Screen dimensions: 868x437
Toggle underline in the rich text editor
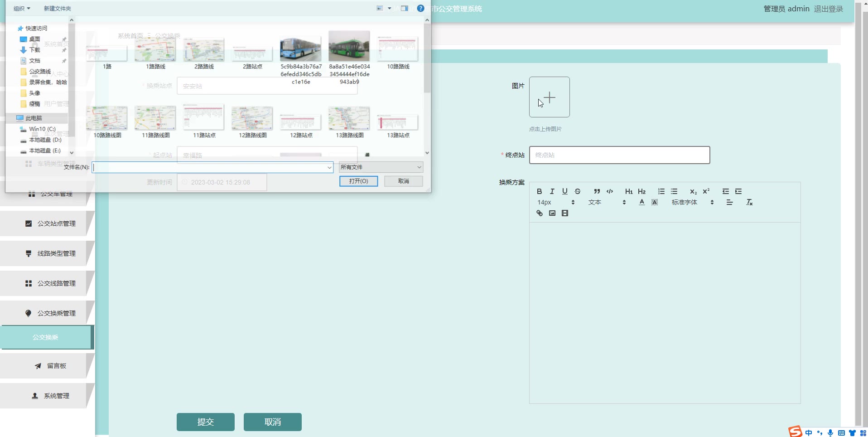pyautogui.click(x=564, y=191)
